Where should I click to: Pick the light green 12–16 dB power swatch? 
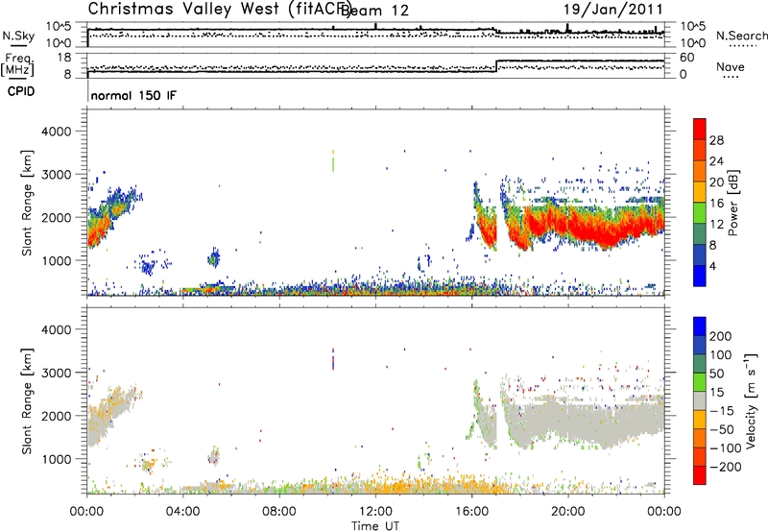pos(700,213)
